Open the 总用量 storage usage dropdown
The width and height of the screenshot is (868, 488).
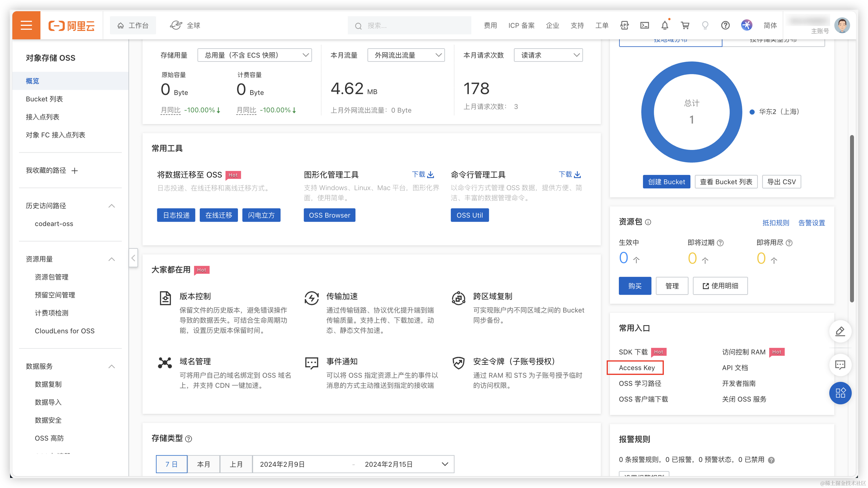[254, 55]
